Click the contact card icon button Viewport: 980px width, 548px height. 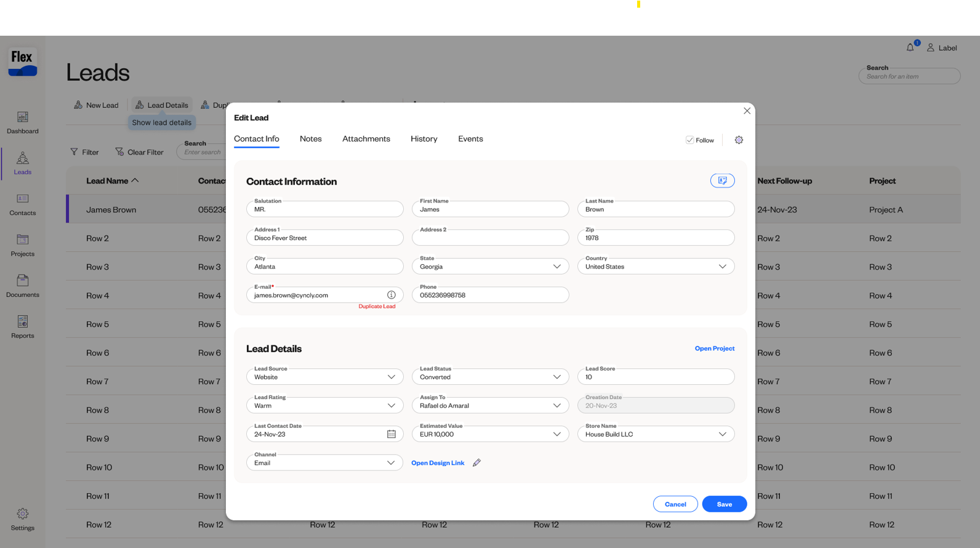point(723,180)
